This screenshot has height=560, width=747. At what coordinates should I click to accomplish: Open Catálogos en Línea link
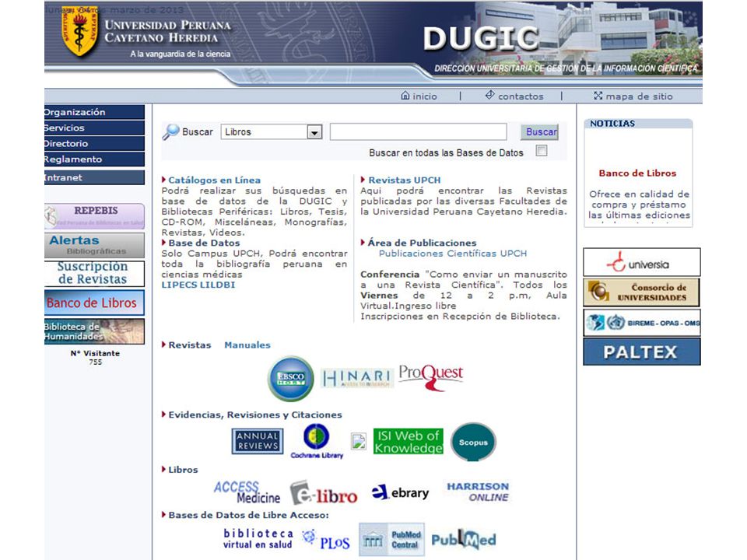(x=215, y=180)
